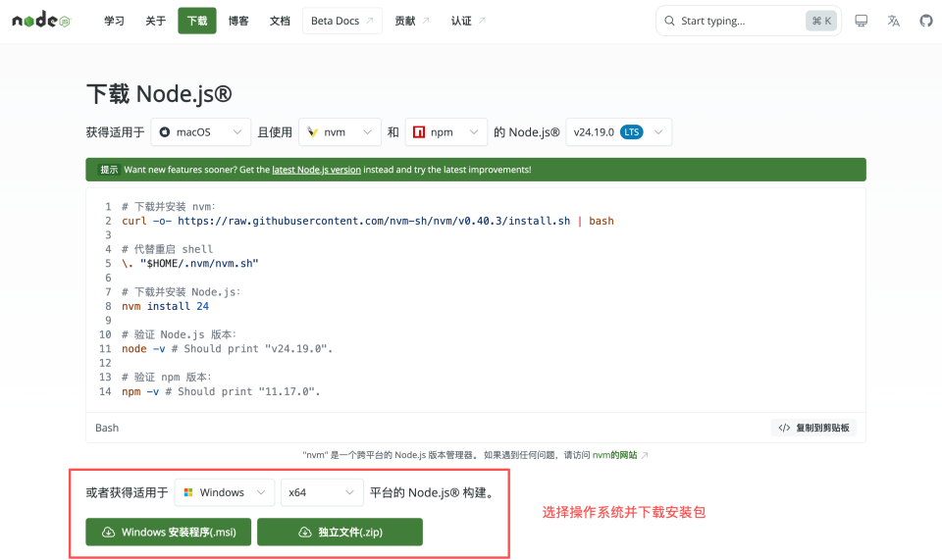The height and width of the screenshot is (560, 942).
Task: Expand the Windows OS dropdown
Action: pos(224,492)
